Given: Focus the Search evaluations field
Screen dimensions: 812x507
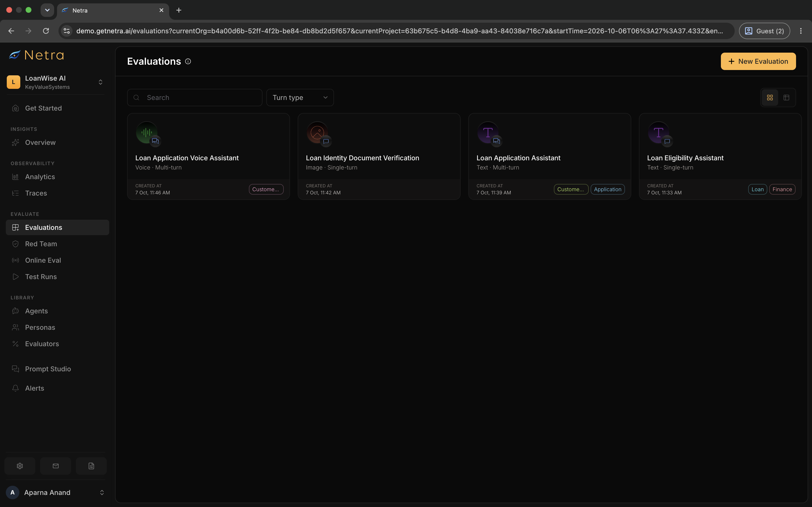Looking at the screenshot, I should 195,98.
